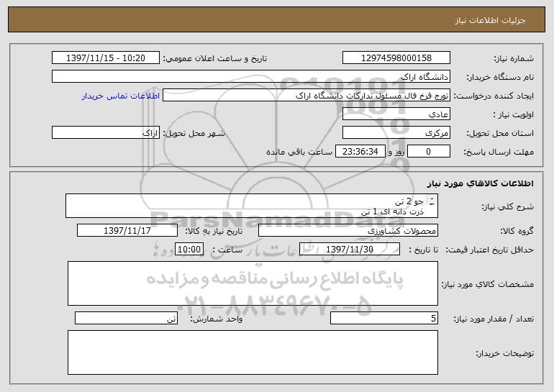The width and height of the screenshot is (554, 392).
Task: Click the label توضیحات خریدار
Action: (x=504, y=353)
